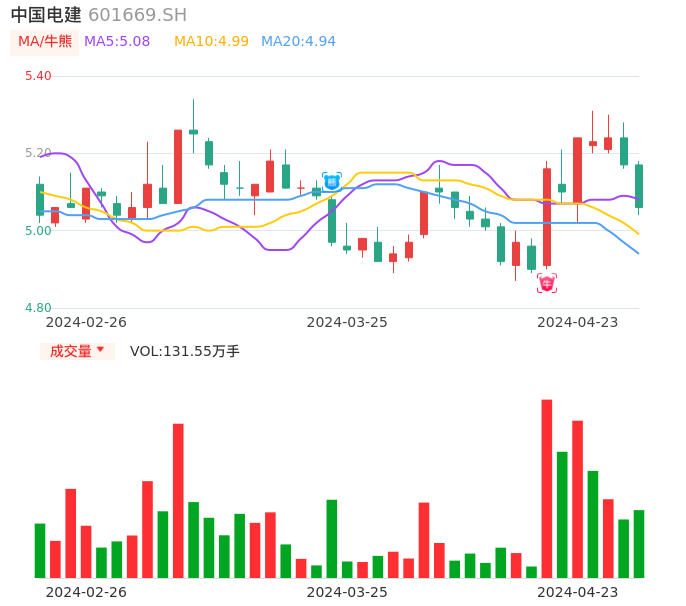
Task: Click the last green candlestick on the right
Action: pyautogui.click(x=639, y=186)
